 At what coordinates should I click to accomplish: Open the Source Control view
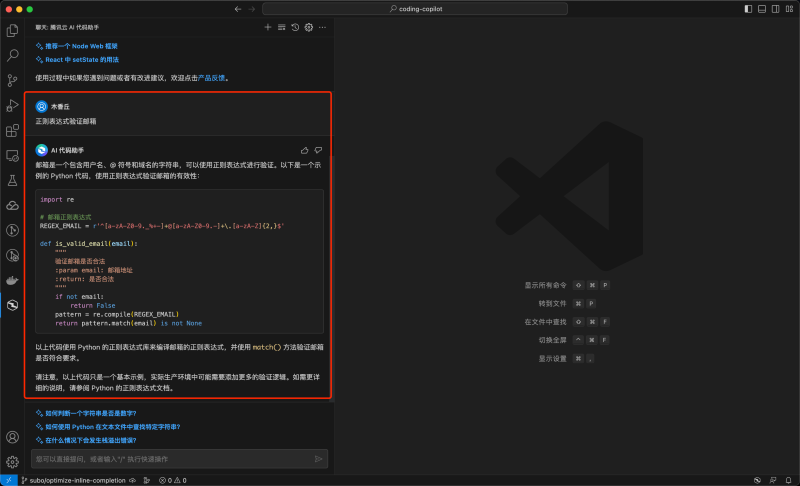(x=12, y=81)
